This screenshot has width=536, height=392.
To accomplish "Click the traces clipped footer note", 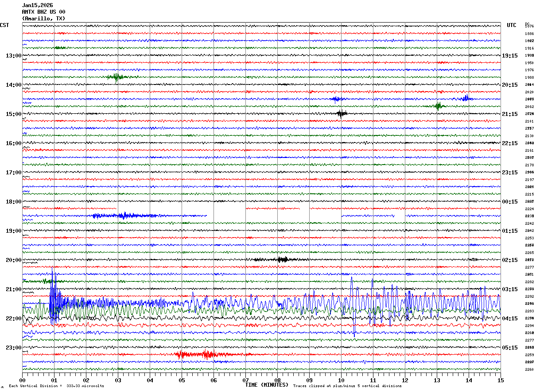I will coord(347,386).
